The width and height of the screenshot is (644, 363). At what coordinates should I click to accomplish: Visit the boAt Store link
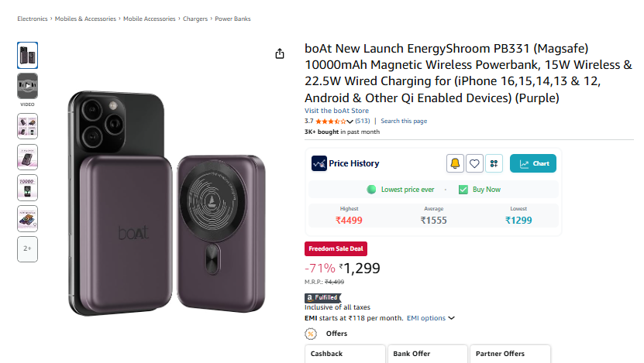pyautogui.click(x=336, y=111)
